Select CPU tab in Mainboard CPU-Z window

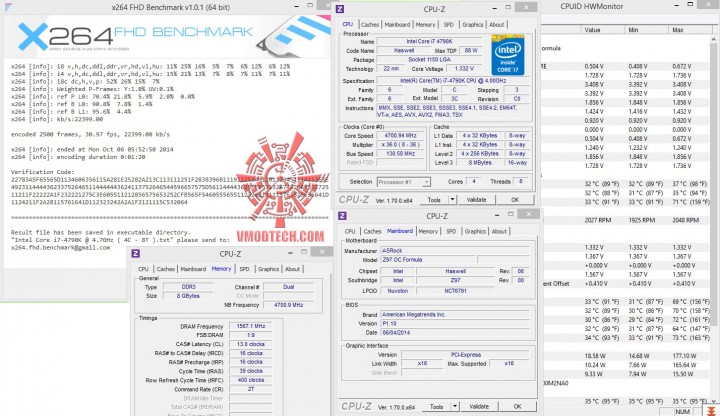pyautogui.click(x=350, y=231)
